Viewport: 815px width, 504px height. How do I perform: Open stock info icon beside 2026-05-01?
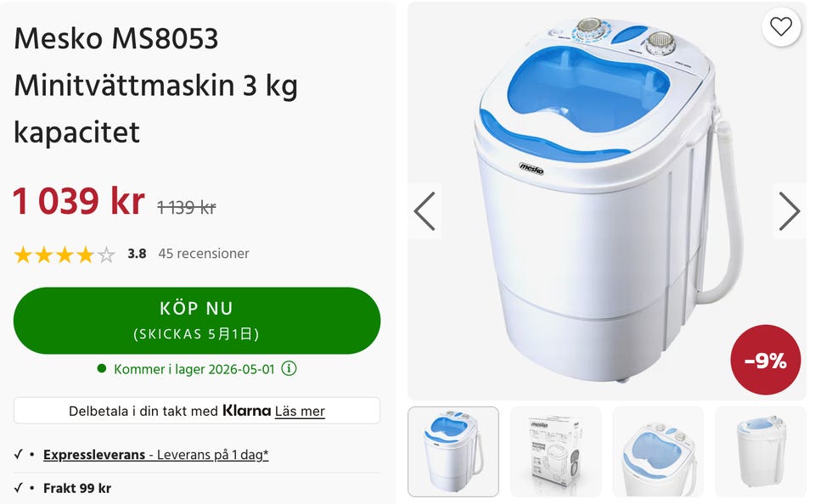pyautogui.click(x=289, y=368)
